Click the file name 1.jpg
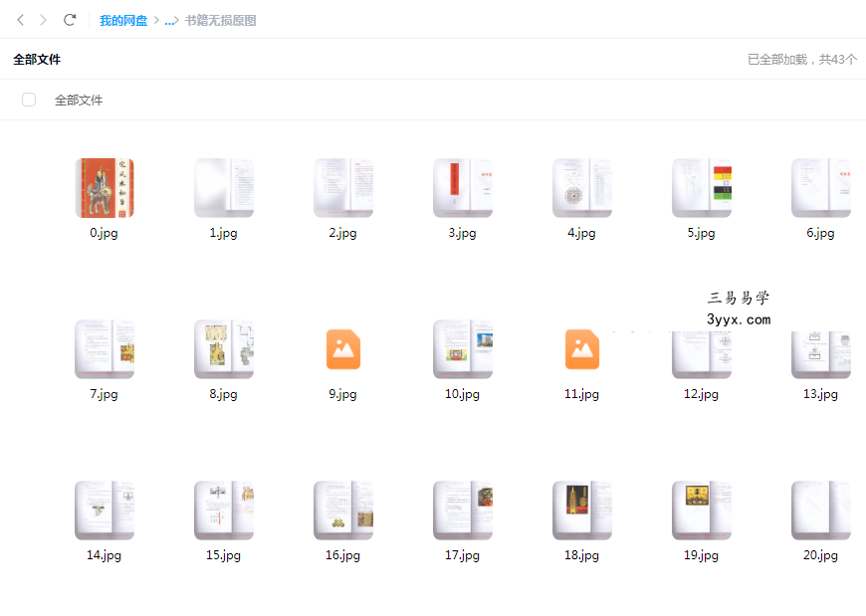 click(x=223, y=233)
